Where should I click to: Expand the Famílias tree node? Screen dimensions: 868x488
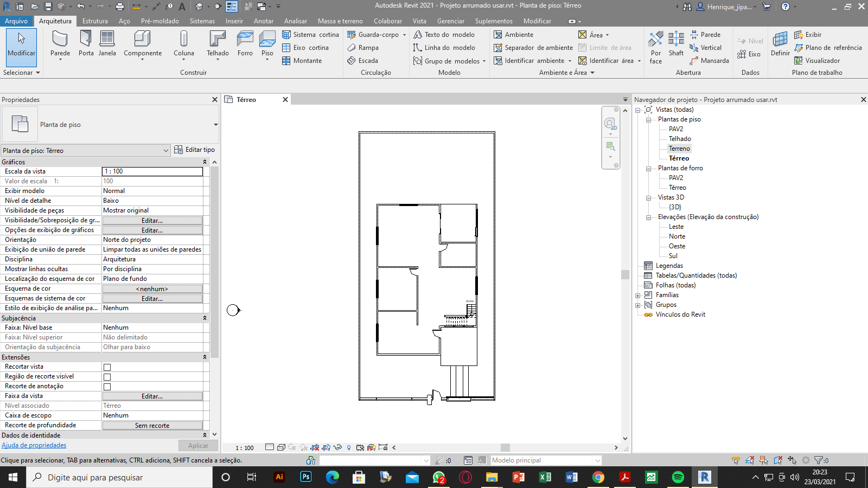[638, 296]
